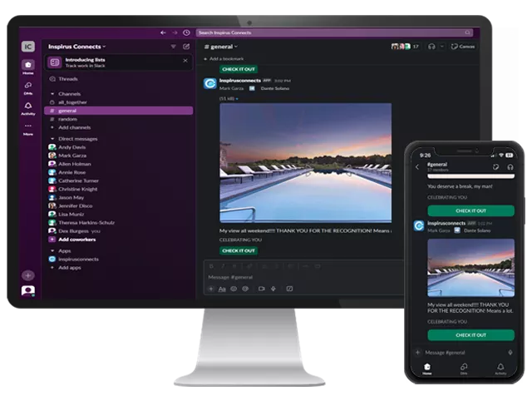Toggle text formatting Aa in composer
This screenshot has width=532, height=396.
(222, 288)
